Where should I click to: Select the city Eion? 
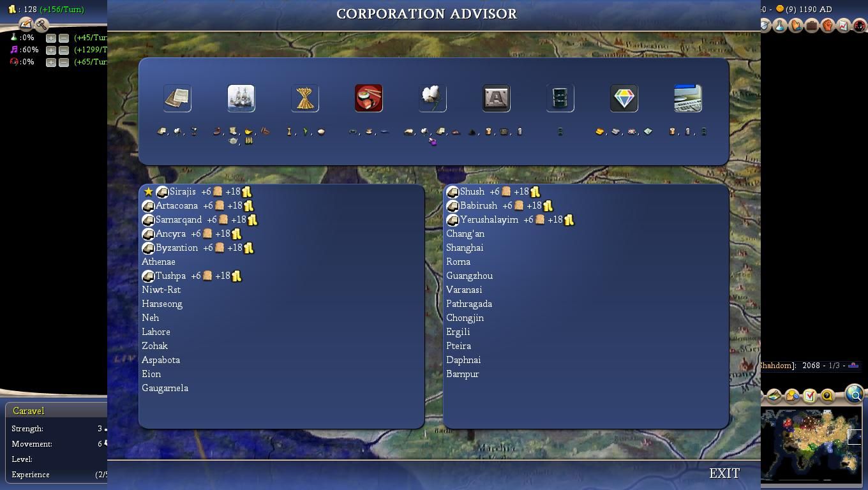click(x=151, y=374)
